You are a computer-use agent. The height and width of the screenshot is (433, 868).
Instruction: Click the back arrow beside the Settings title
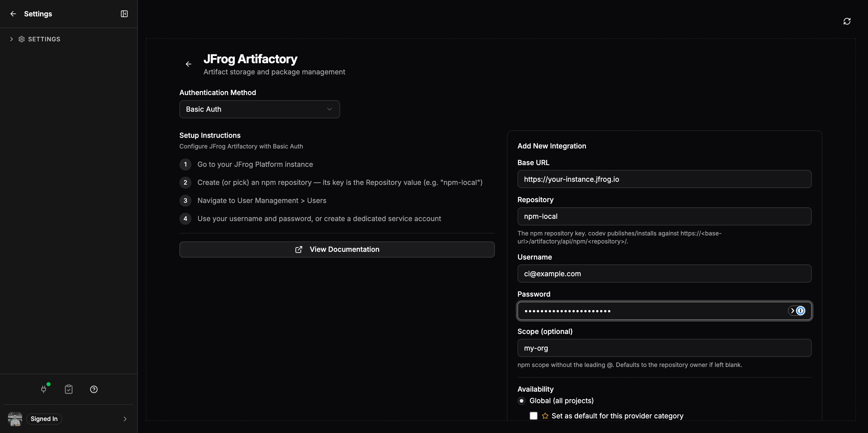[x=13, y=14]
